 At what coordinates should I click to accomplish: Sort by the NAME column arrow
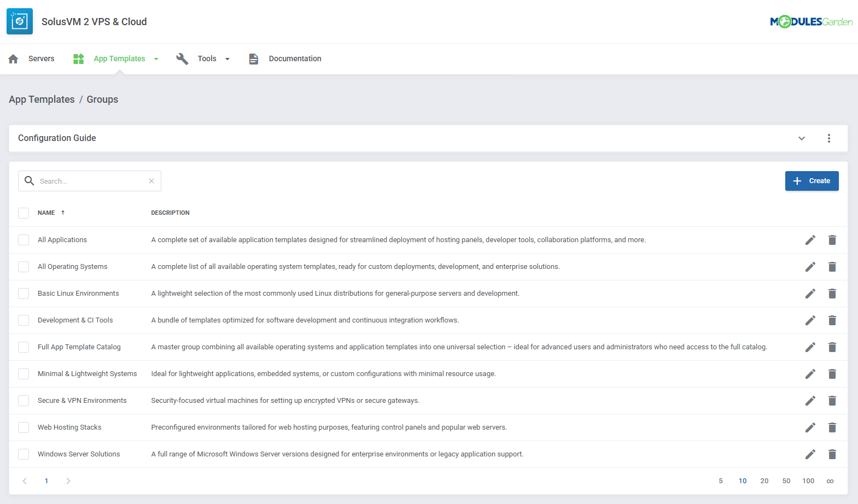click(x=63, y=213)
